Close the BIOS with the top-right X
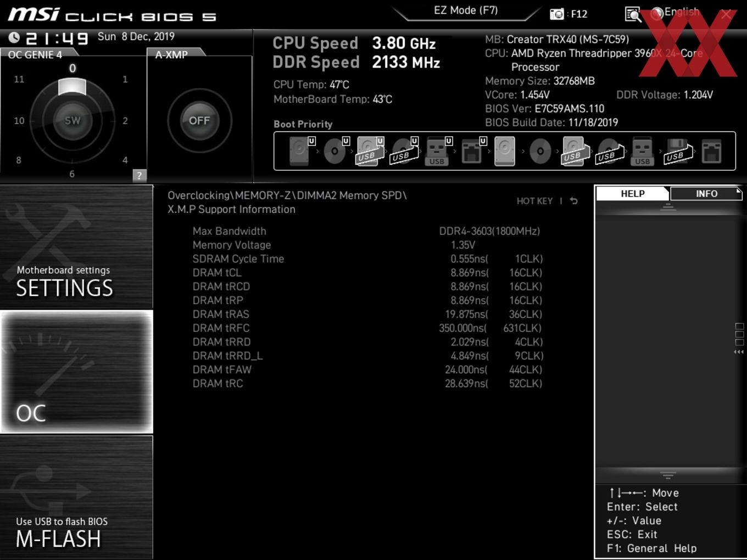Image resolution: width=747 pixels, height=560 pixels. coord(726,14)
